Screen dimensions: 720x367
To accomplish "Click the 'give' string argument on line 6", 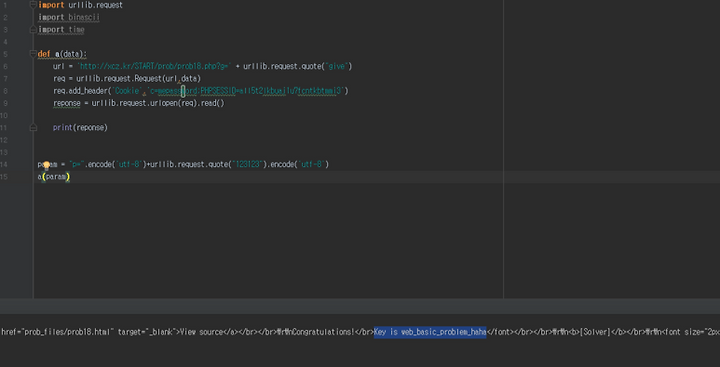I will tap(337, 66).
